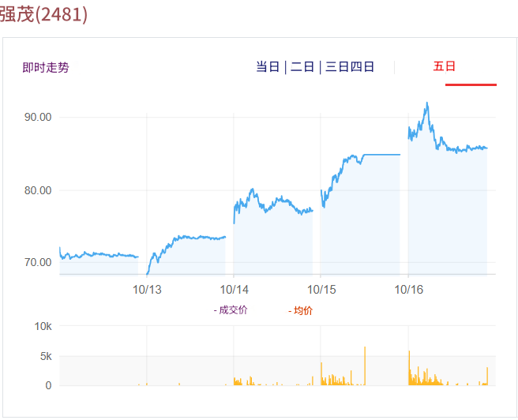Click the 10/15 date marker
This screenshot has height=420, width=518.
tap(321, 289)
